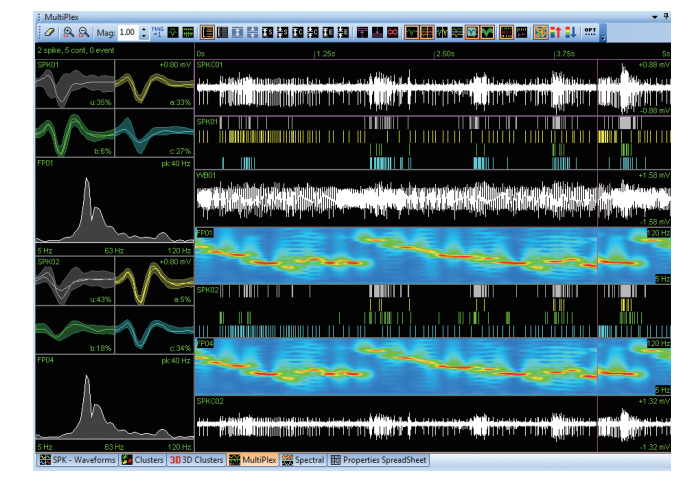Image resolution: width=698 pixels, height=490 pixels.
Task: Click the SPKC02 channel label
Action: pos(210,401)
